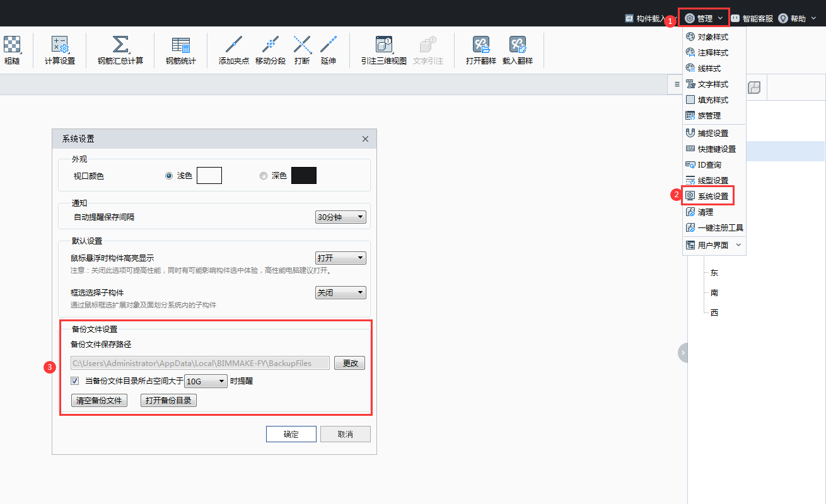826x504 pixels.
Task: Select the 打断 break tool
Action: point(302,50)
